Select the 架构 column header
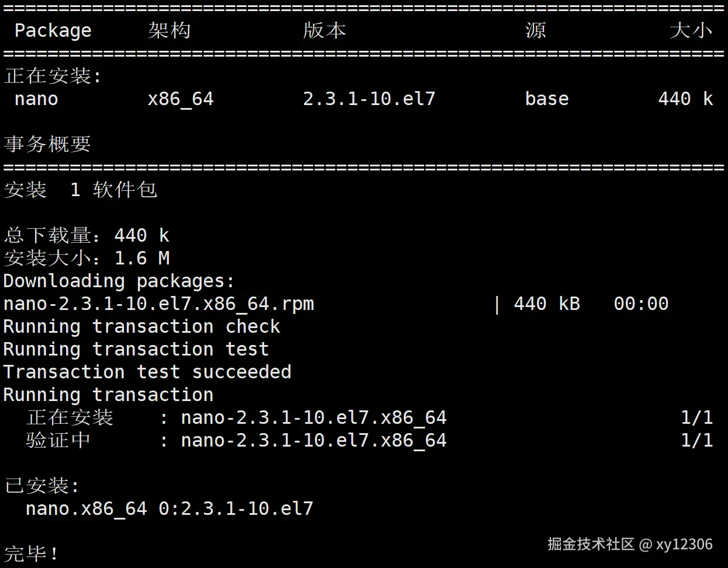 click(169, 30)
